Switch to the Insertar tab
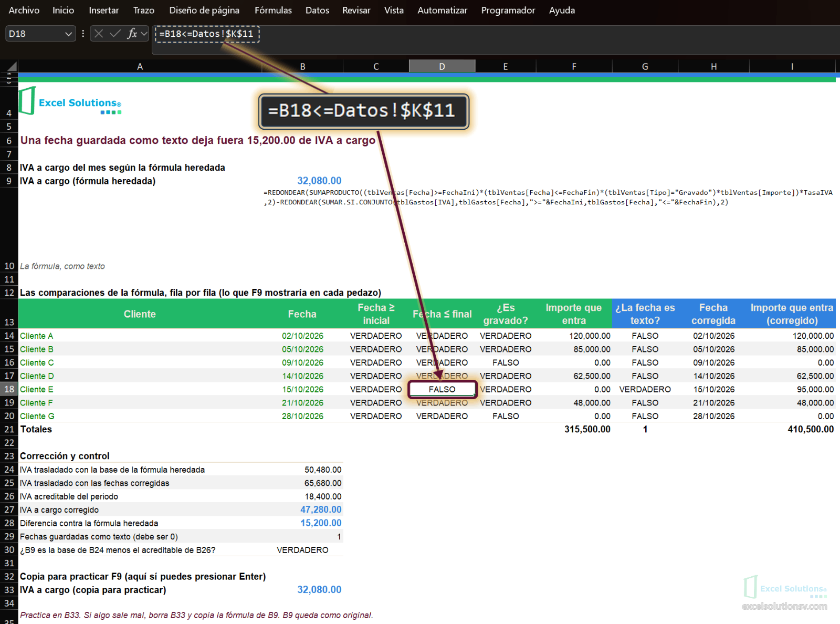 (x=104, y=10)
